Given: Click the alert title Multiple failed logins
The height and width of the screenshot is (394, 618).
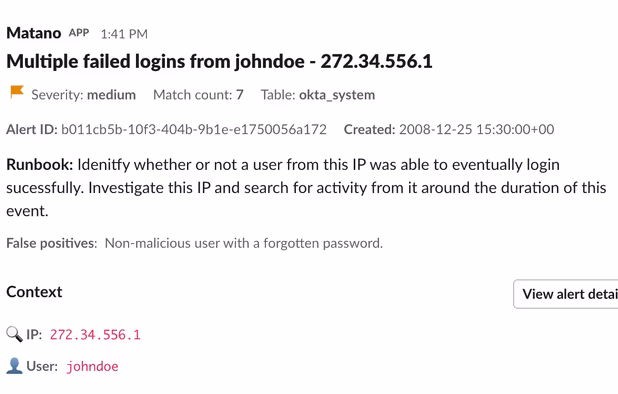Looking at the screenshot, I should click(x=219, y=61).
